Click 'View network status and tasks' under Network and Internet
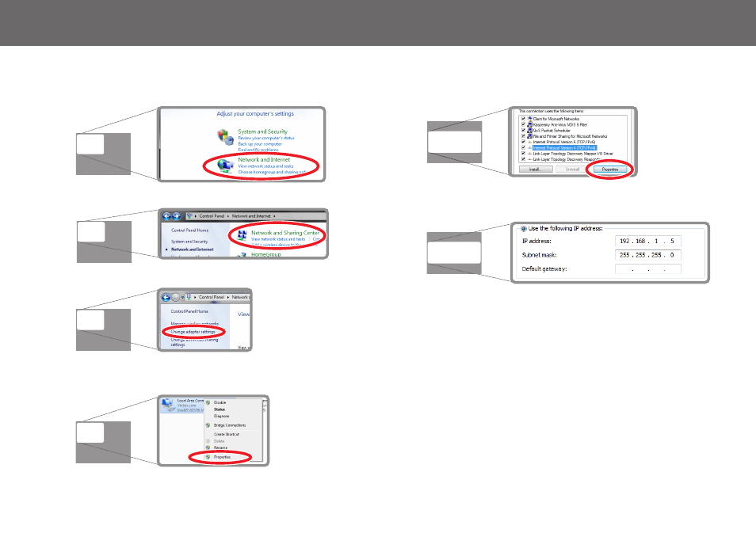This screenshot has width=756, height=533. click(x=265, y=166)
